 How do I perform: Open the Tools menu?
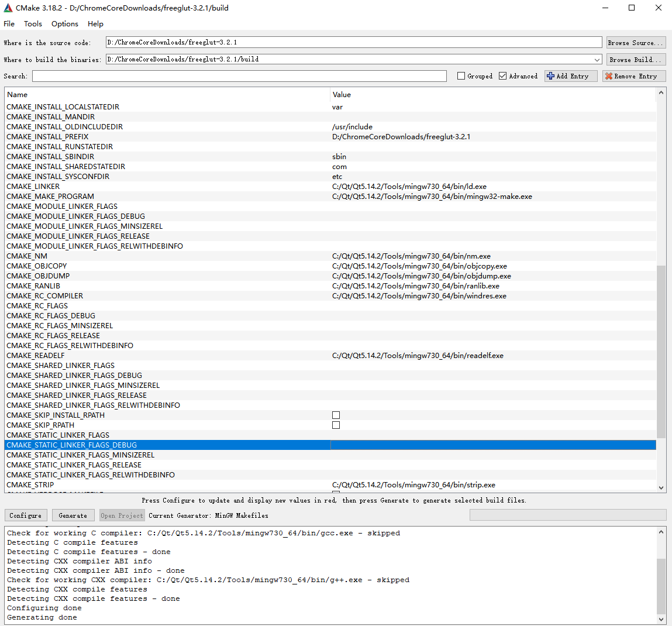(33, 23)
